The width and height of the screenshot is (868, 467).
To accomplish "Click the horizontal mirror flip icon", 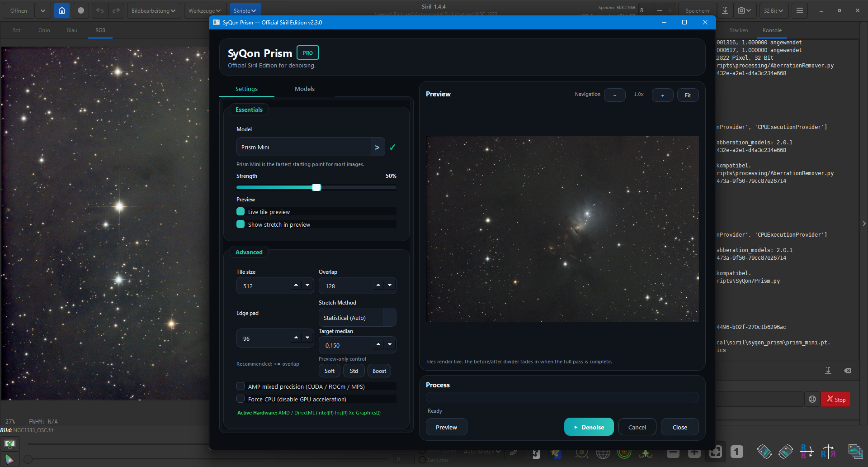I will coord(828,451).
